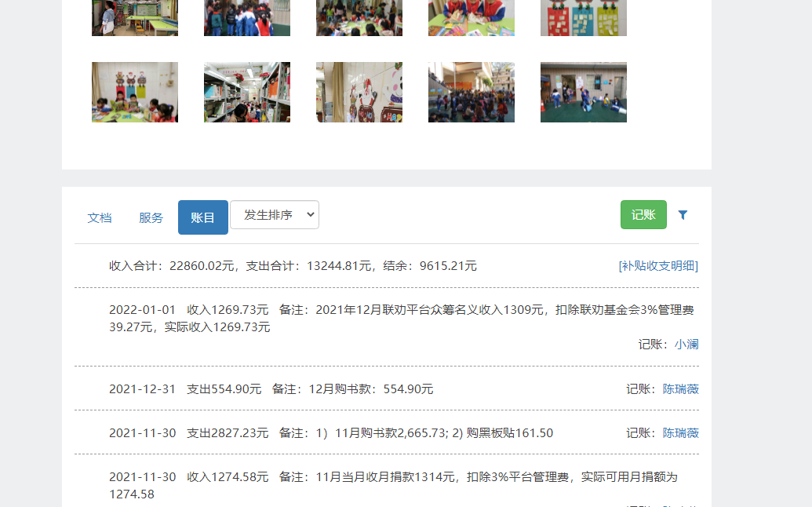
Task: Click the funnel filter icon
Action: 683,215
